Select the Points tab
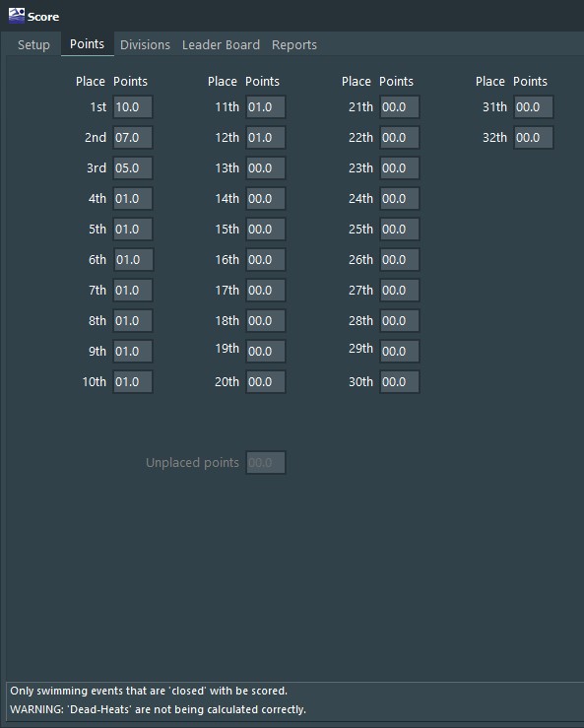This screenshot has width=584, height=728. click(x=88, y=44)
